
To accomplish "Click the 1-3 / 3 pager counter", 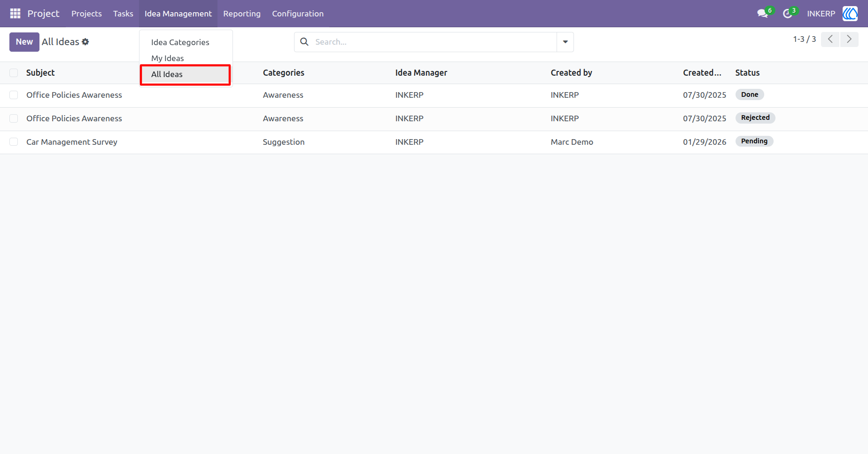I will click(805, 39).
